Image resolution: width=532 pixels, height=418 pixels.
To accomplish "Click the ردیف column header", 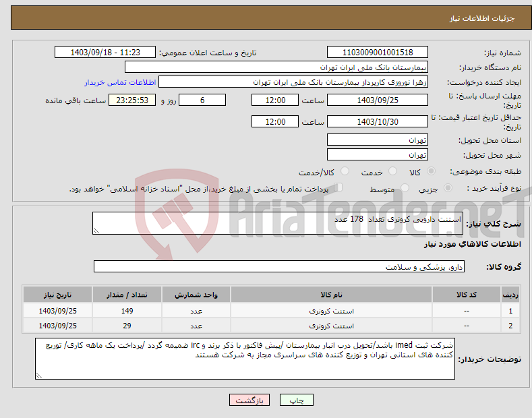I will point(510,295).
